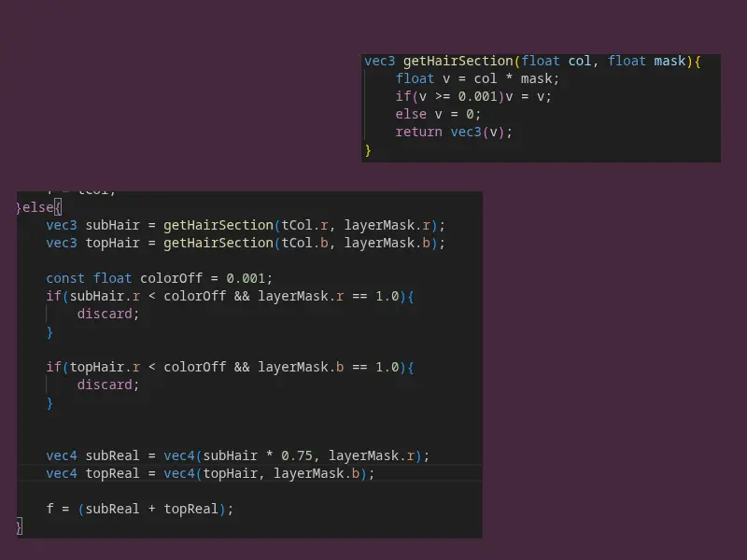Screen dimensions: 747x560
Task: Click the 'discard;' statement under topHair check
Action: click(108, 385)
